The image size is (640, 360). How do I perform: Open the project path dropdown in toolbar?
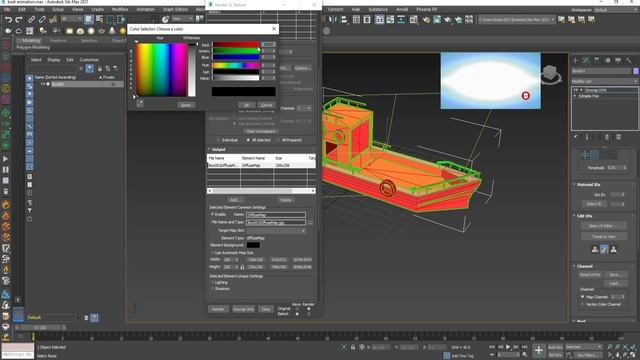pyautogui.click(x=517, y=20)
